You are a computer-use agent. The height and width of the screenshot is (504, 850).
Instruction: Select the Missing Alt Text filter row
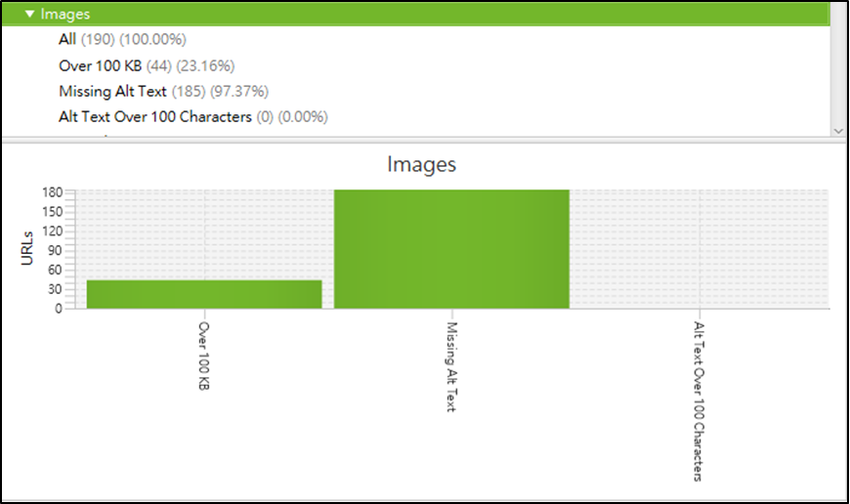pyautogui.click(x=164, y=91)
